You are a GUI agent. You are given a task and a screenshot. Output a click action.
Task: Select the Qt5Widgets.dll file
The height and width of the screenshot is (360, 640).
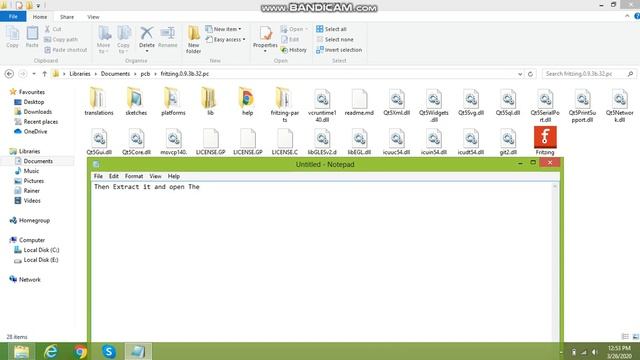coord(433,104)
